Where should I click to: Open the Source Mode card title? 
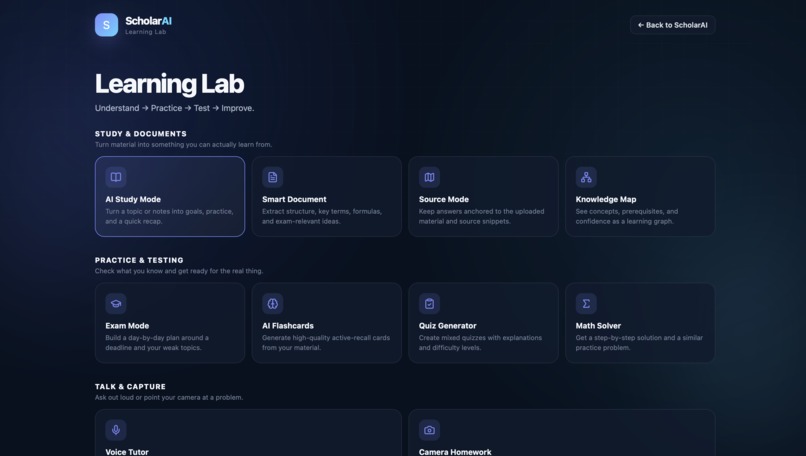pos(444,199)
